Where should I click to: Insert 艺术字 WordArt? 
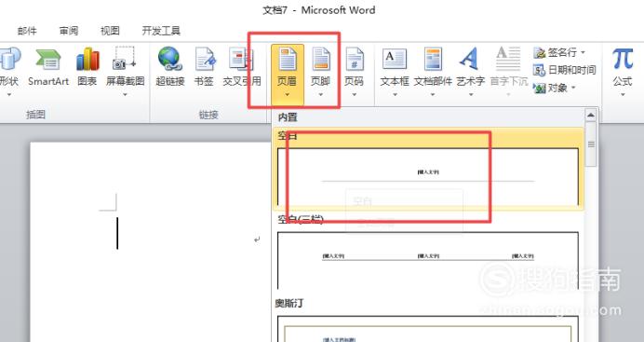(471, 72)
